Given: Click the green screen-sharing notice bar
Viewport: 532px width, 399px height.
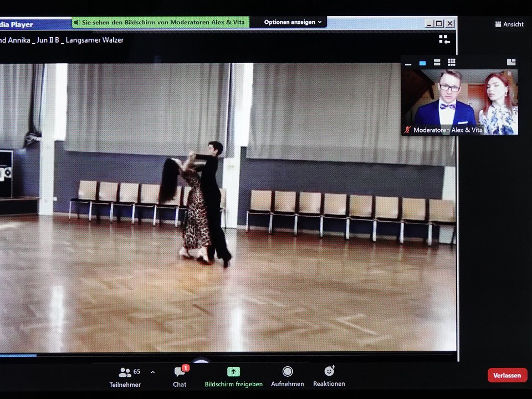Looking at the screenshot, I should point(161,22).
